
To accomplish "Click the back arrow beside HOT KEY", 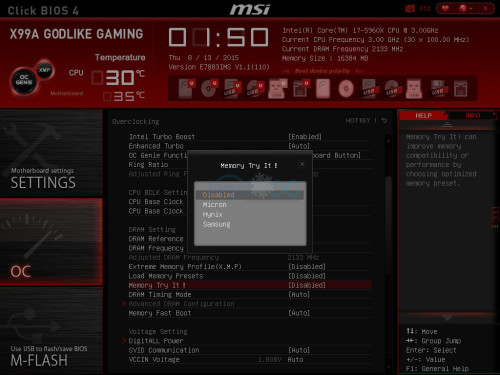I will 384,121.
